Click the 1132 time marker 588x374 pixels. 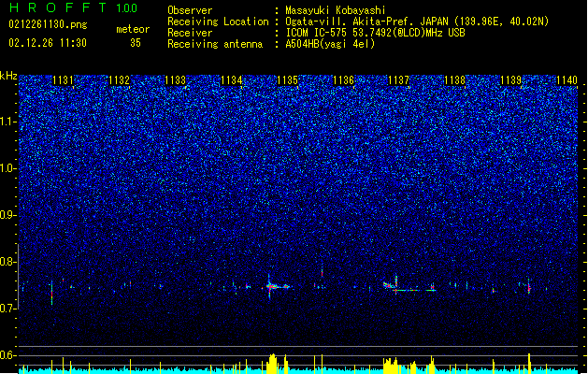[119, 79]
